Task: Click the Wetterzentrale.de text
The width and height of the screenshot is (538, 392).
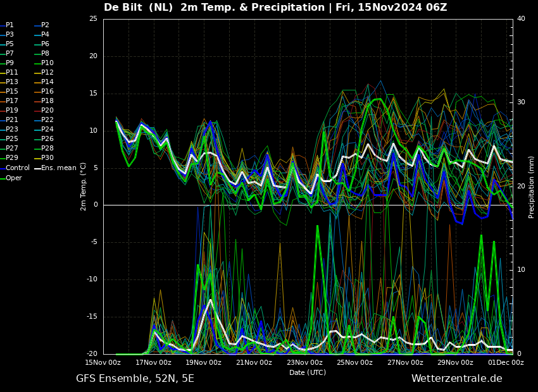Action: (x=456, y=379)
